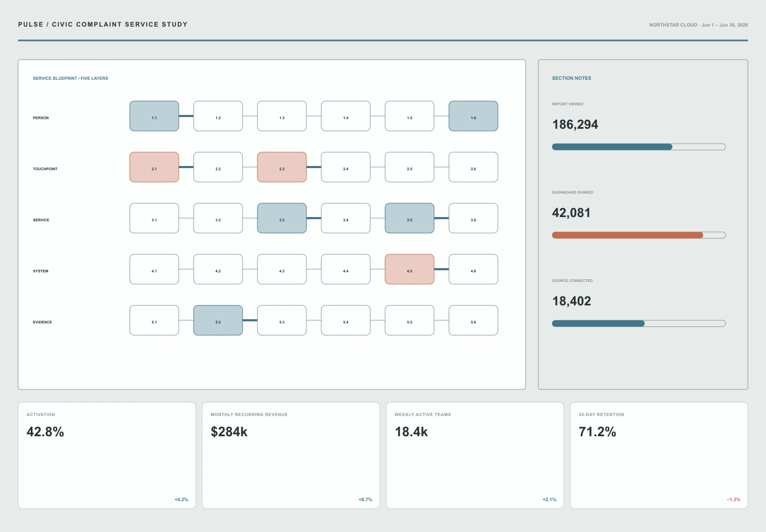Click node 1.6 in the Person layer

click(x=473, y=116)
